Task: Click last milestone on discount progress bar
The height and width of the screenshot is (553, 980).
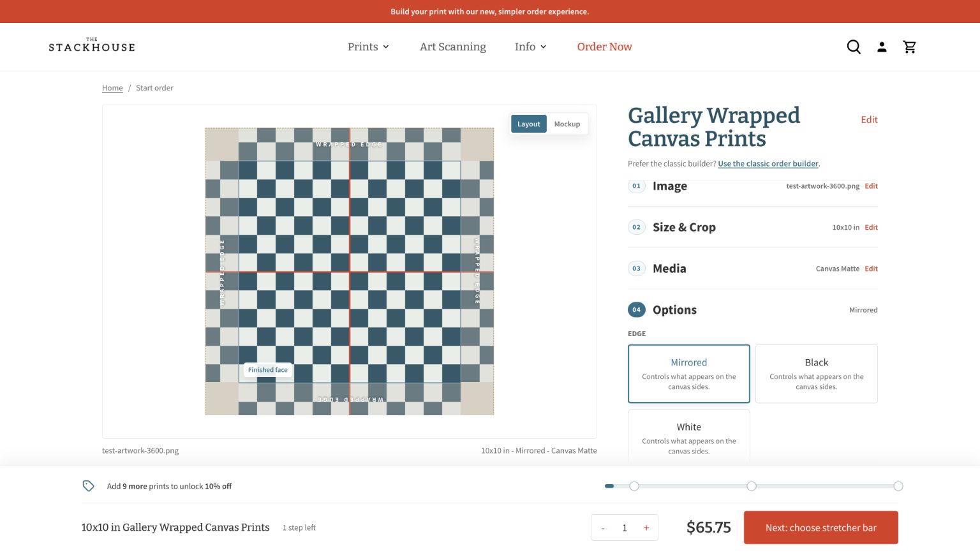Action: (898, 486)
